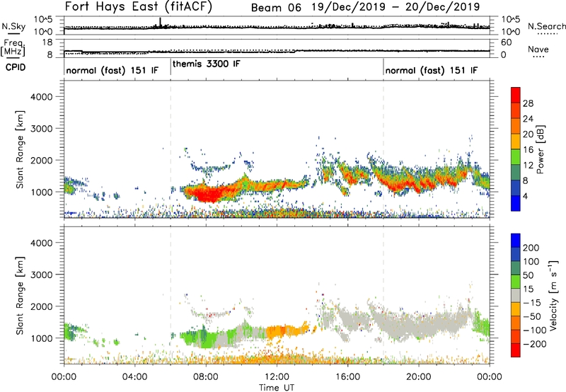Image resolution: width=566 pixels, height=392 pixels.
Task: Click the '04:00' time tick label
Action: 135,377
